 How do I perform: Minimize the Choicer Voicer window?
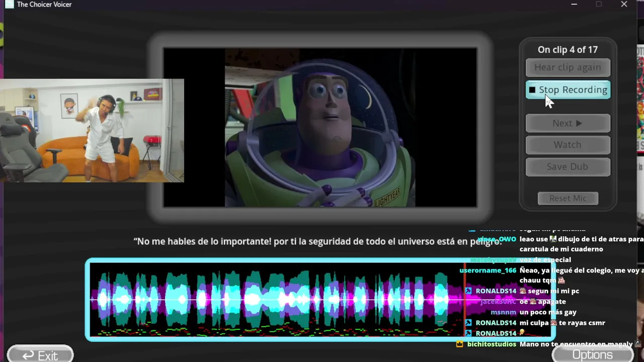tap(574, 5)
